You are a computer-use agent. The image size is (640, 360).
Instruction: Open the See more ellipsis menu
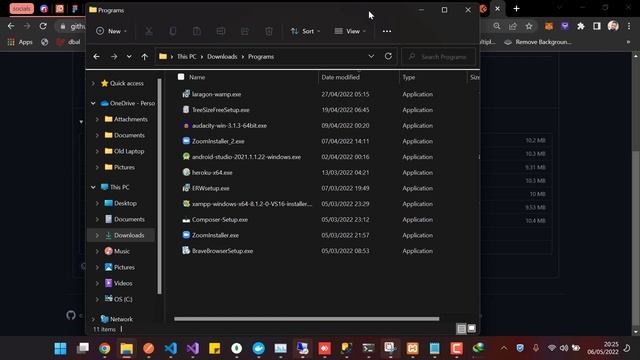click(387, 31)
